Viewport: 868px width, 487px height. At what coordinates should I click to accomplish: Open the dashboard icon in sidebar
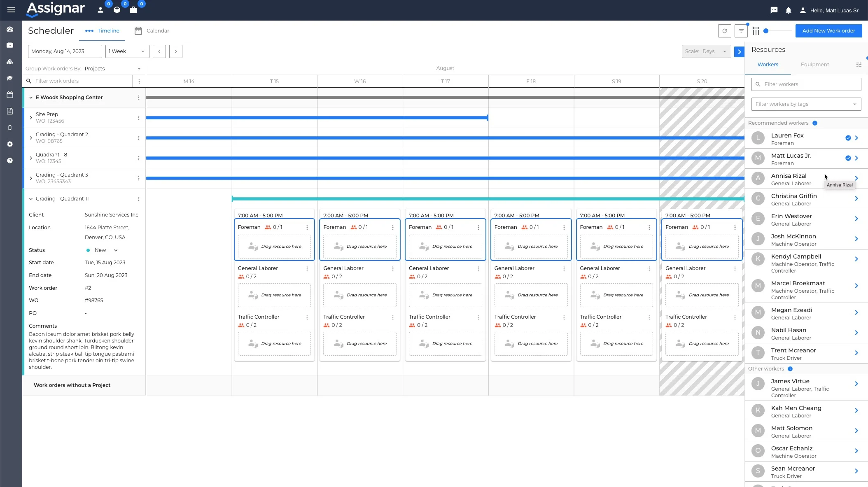pos(10,29)
